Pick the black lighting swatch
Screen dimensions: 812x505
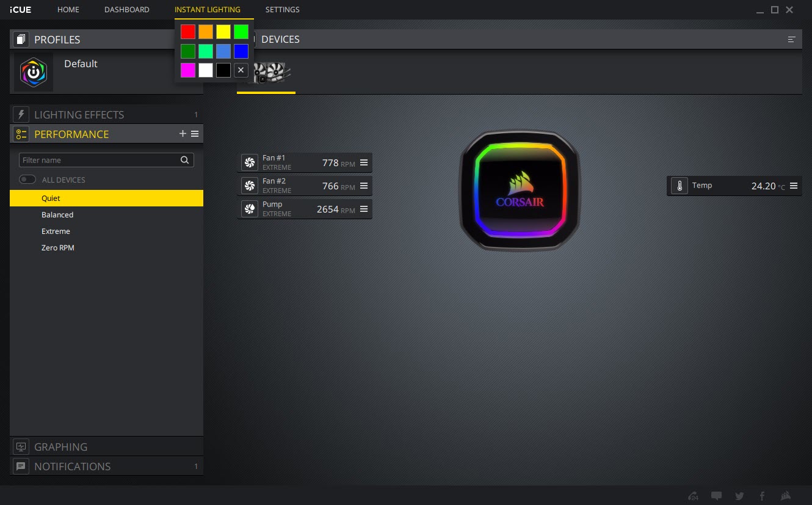[x=223, y=70]
